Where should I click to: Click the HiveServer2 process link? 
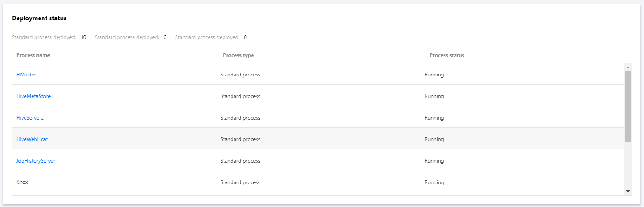tap(30, 118)
